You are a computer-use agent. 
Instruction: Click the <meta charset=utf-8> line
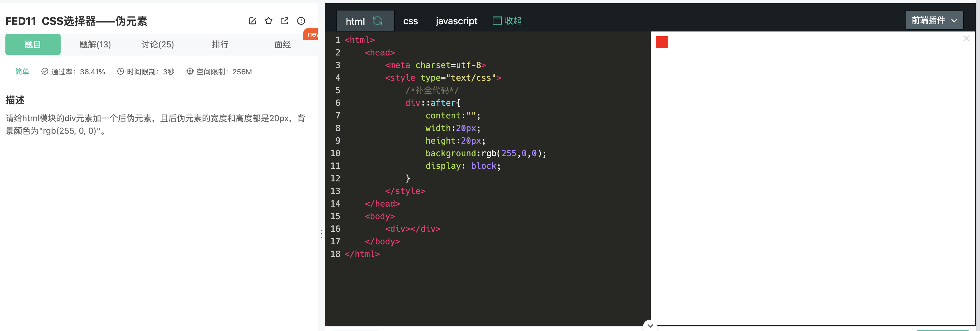435,65
